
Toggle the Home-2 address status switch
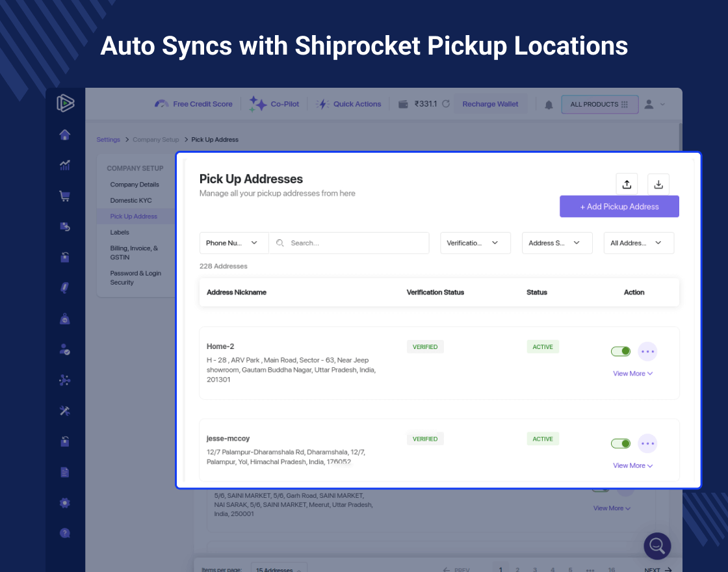(620, 351)
